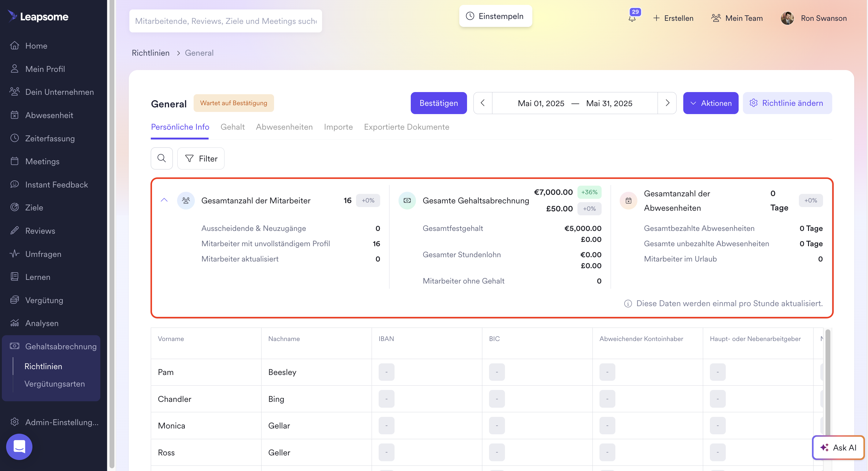Open the intercom chat bubble
This screenshot has height=471, width=868.
[x=19, y=447]
